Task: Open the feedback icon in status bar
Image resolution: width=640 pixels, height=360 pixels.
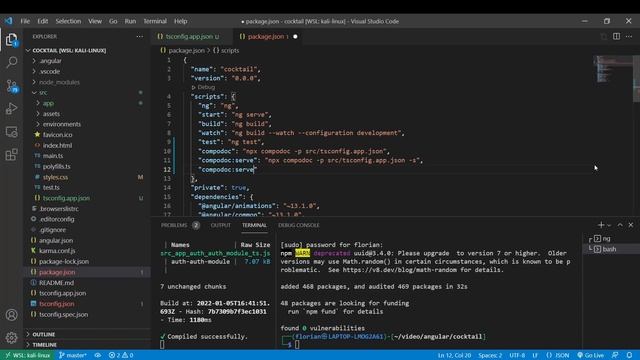Action: pyautogui.click(x=615, y=355)
